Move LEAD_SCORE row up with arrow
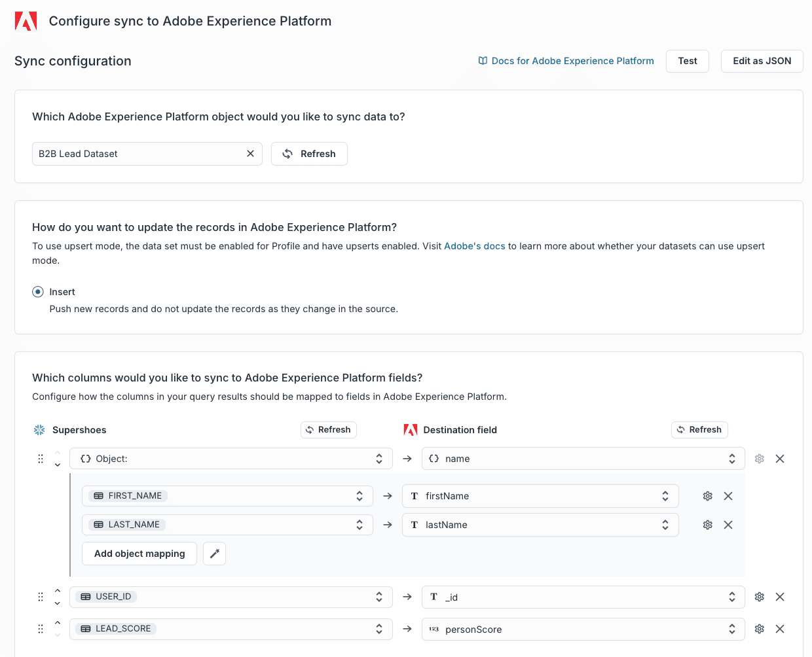The image size is (812, 657). (58, 623)
